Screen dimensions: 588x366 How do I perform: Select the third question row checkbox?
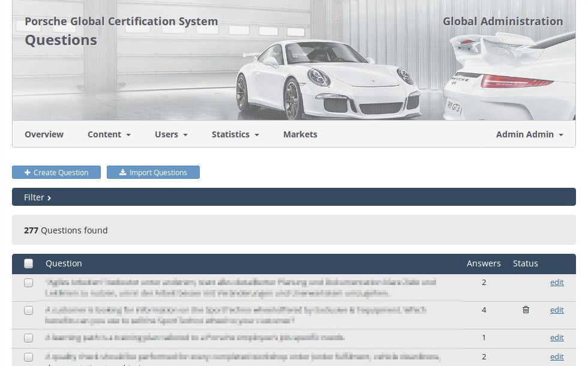[x=28, y=338]
